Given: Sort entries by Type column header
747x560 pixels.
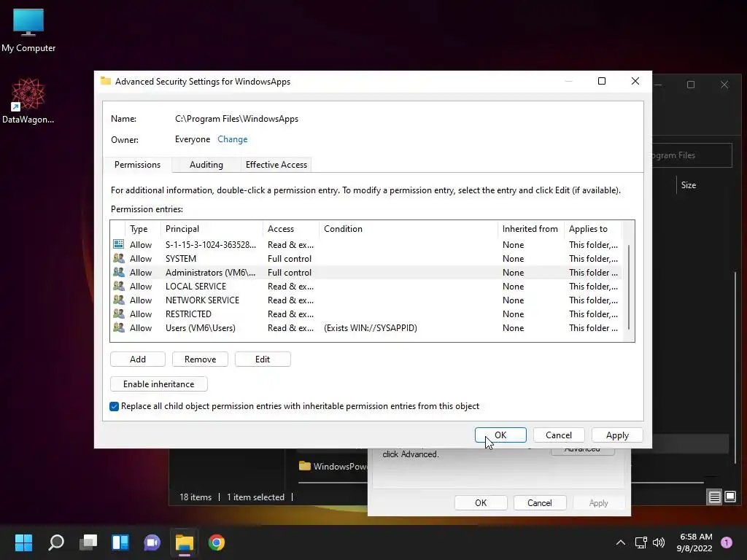Looking at the screenshot, I should 142,228.
